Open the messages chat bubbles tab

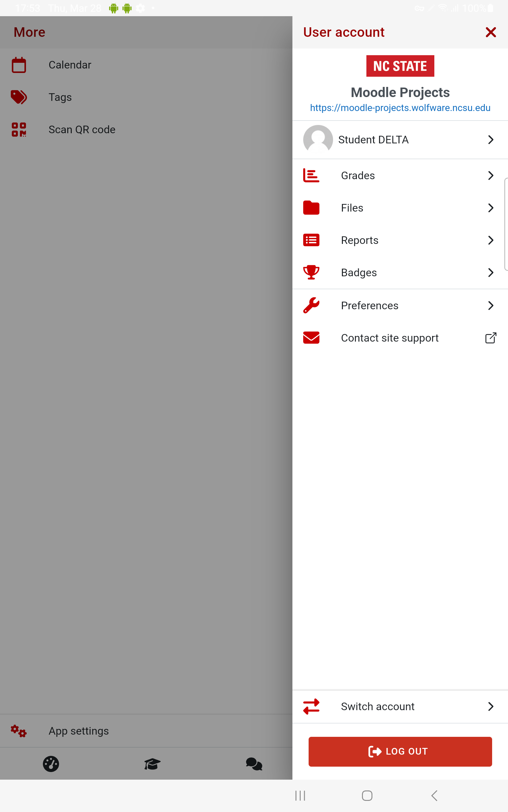[x=254, y=764]
